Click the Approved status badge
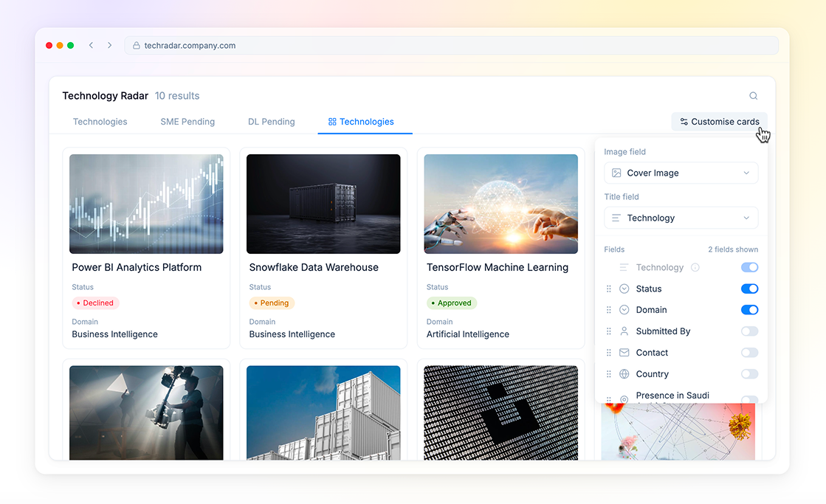The width and height of the screenshot is (826, 504). (x=452, y=303)
